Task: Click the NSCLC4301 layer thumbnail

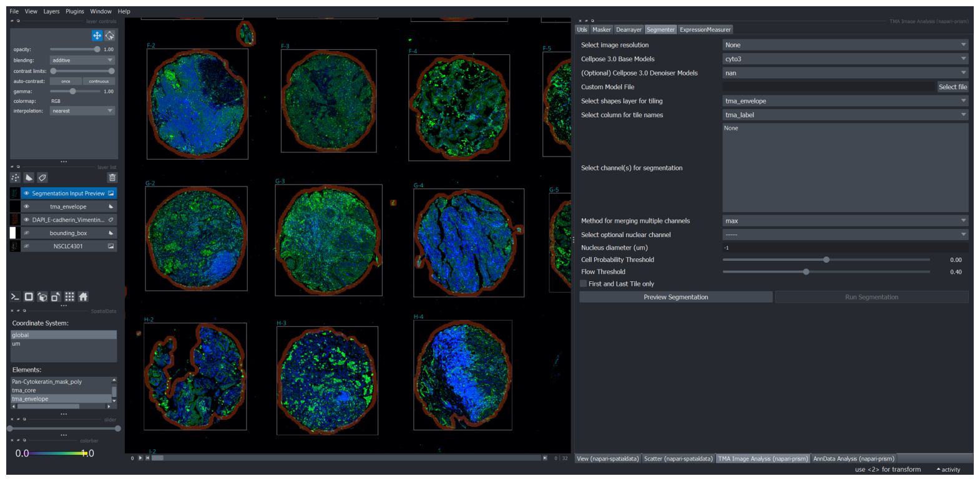Action: [14, 246]
